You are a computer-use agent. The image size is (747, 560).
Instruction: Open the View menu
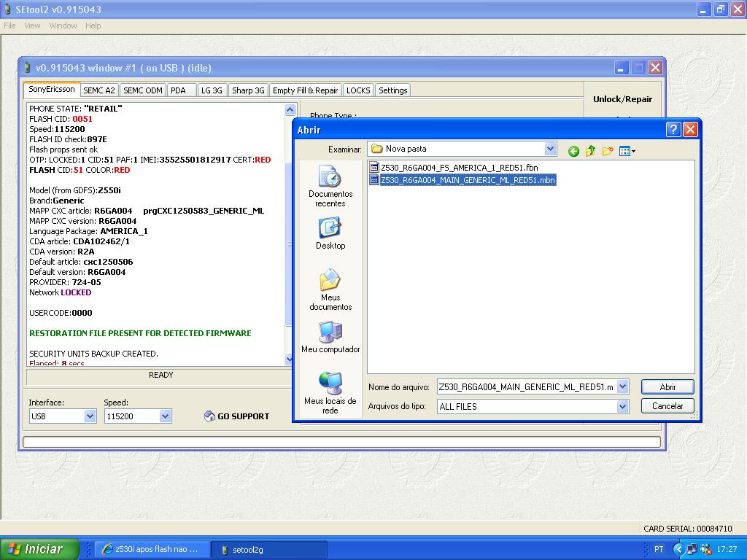(x=32, y=26)
